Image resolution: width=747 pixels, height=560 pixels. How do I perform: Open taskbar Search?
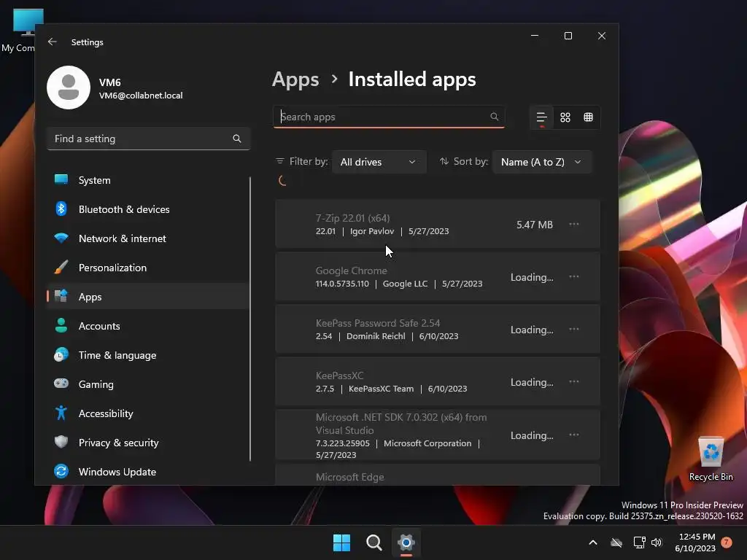[374, 542]
